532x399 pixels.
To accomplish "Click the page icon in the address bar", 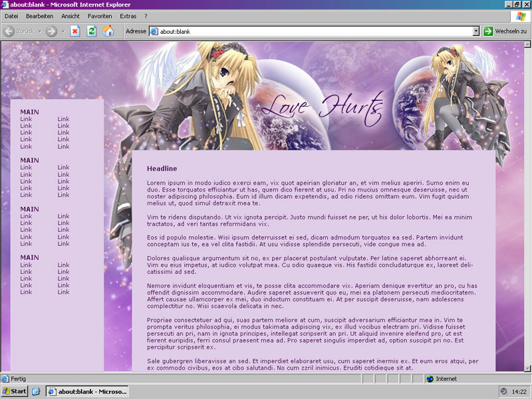I will (154, 31).
